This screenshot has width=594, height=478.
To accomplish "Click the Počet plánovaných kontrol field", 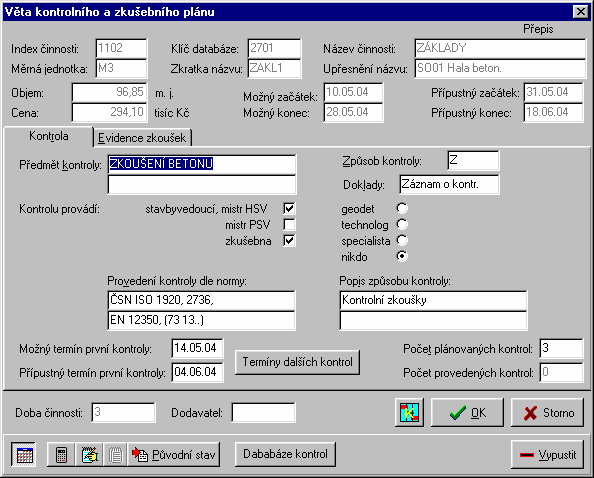I will pyautogui.click(x=561, y=348).
